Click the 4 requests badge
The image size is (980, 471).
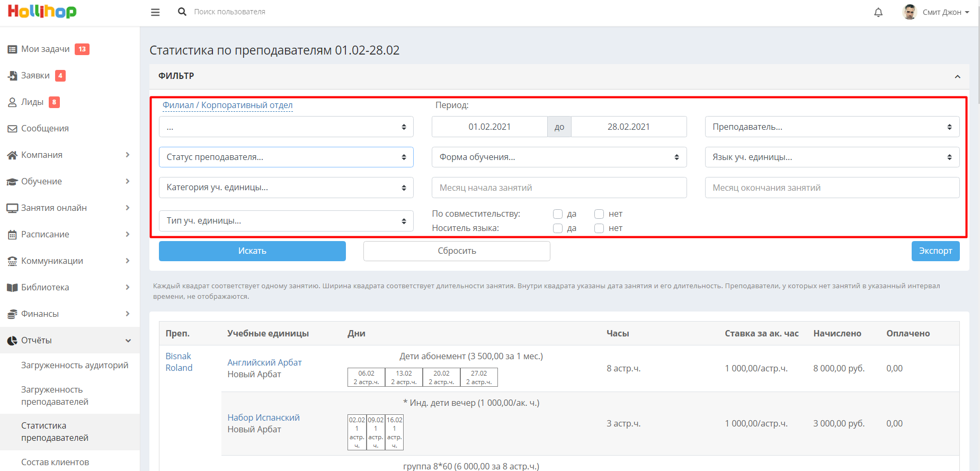(60, 76)
